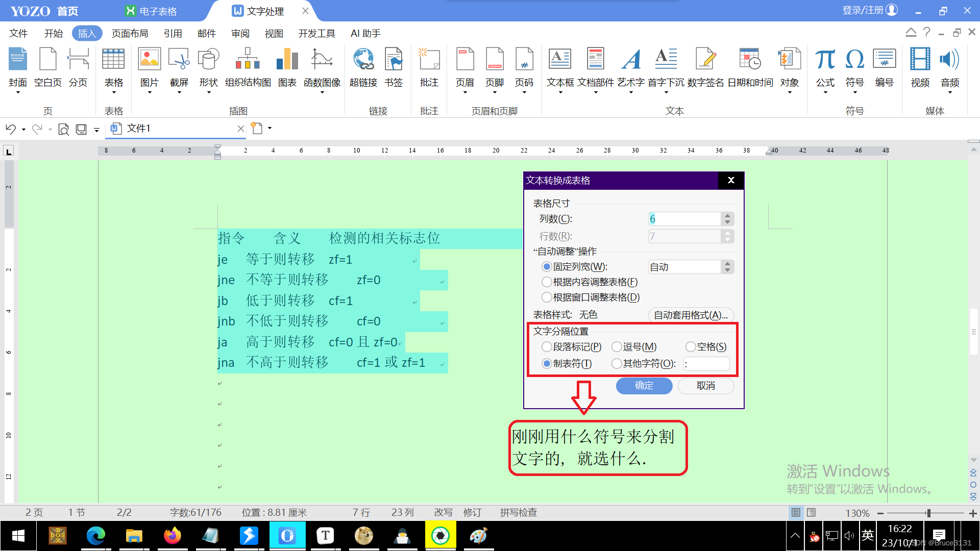Insert WordArt (艺术字) from ribbon
This screenshot has height=551, width=980.
[x=631, y=60]
